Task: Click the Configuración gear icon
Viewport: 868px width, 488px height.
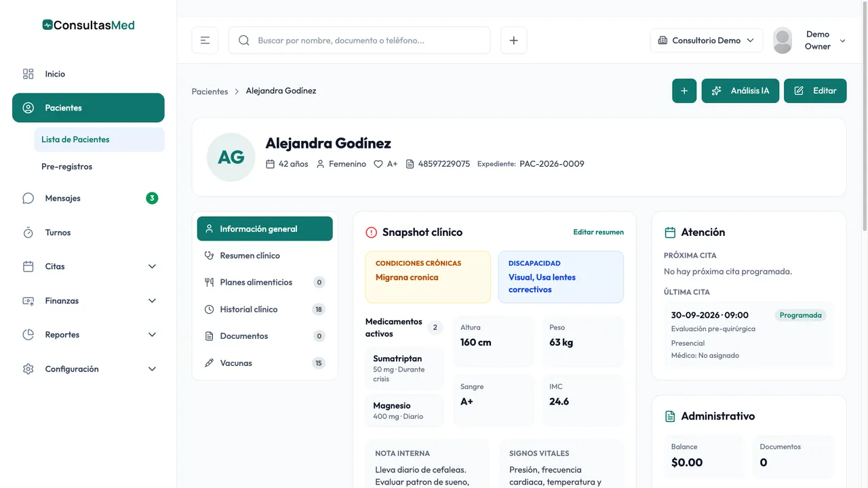Action: 28,369
